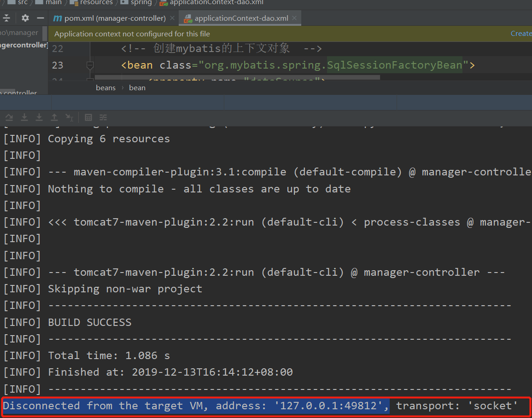Collapse the bean tag fold on line 23

coord(90,65)
